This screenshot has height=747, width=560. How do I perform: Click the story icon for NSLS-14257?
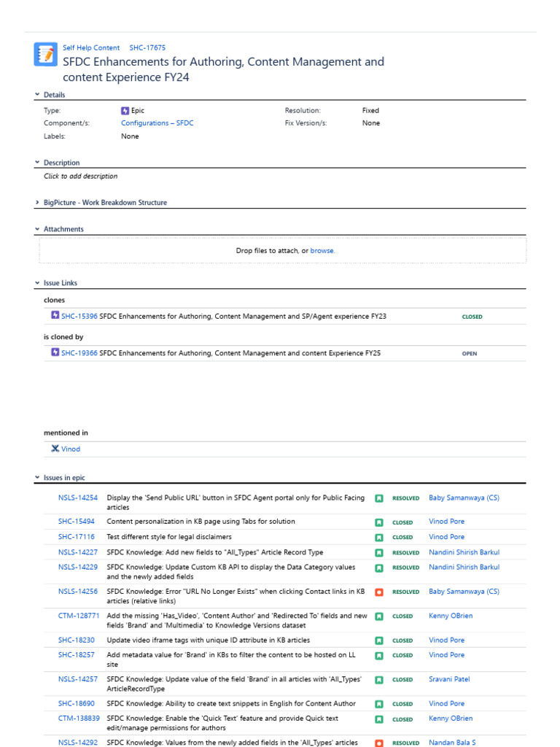click(x=379, y=680)
